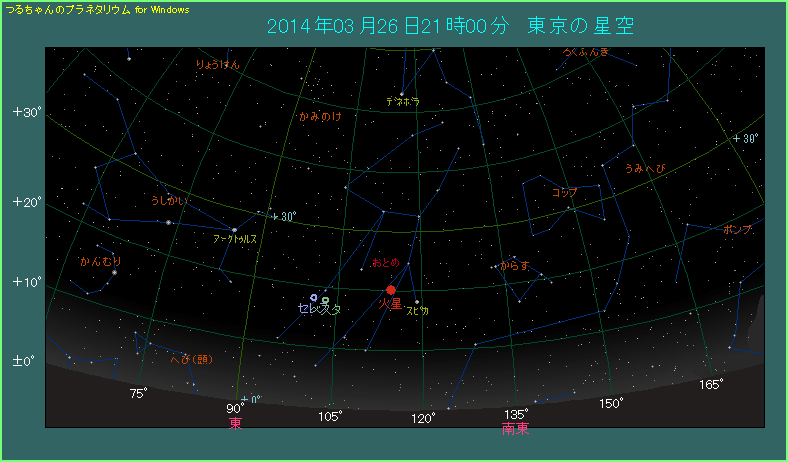Click the red Mars planet marker
Image resolution: width=788 pixels, height=462 pixels.
391,290
